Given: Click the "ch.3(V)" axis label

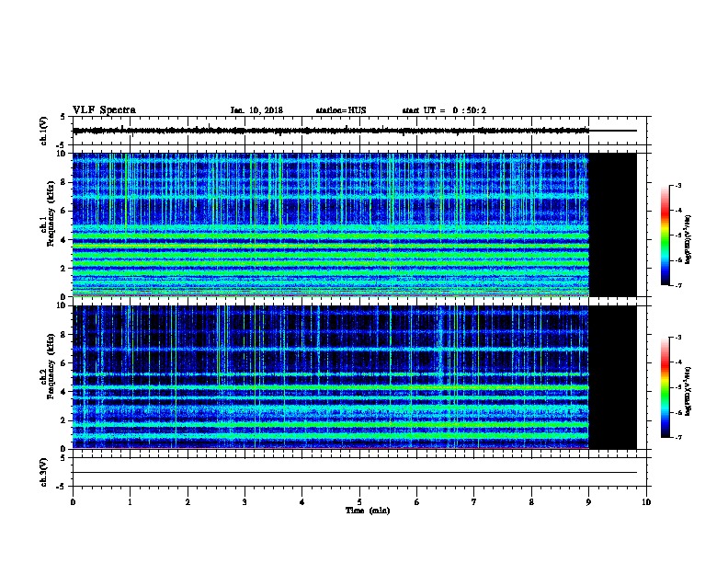Looking at the screenshot, I should [x=44, y=472].
